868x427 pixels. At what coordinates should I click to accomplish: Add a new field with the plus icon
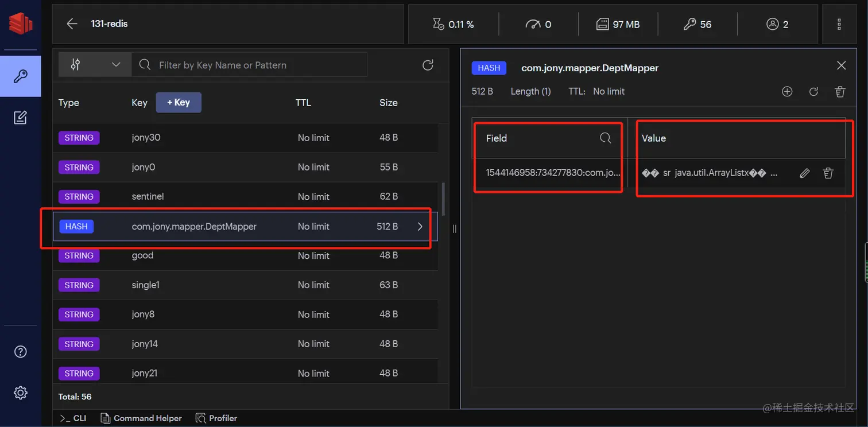coord(787,92)
